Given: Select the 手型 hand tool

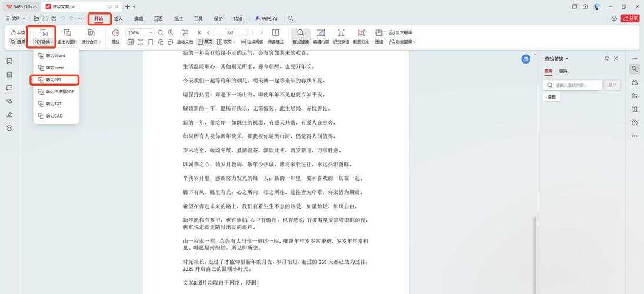Looking at the screenshot, I should [x=18, y=32].
